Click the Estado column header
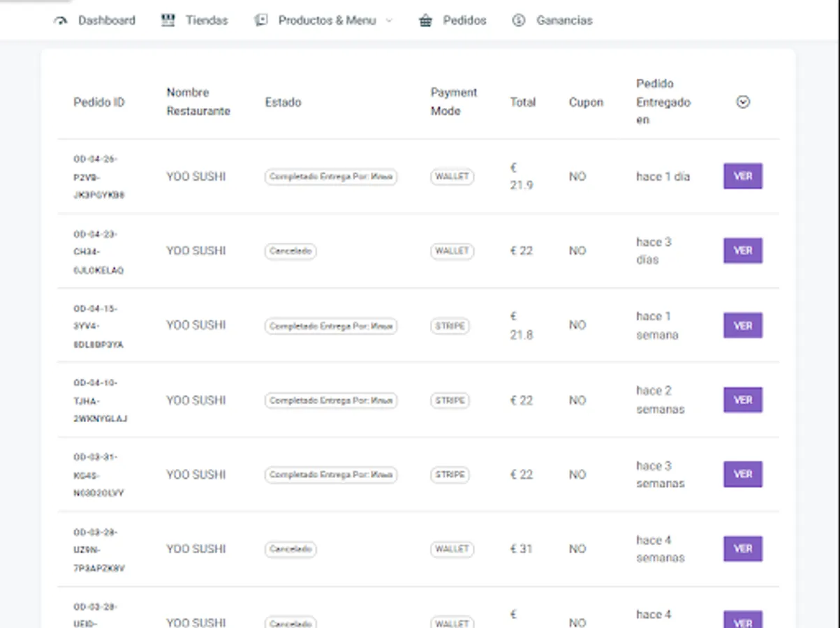 point(283,102)
